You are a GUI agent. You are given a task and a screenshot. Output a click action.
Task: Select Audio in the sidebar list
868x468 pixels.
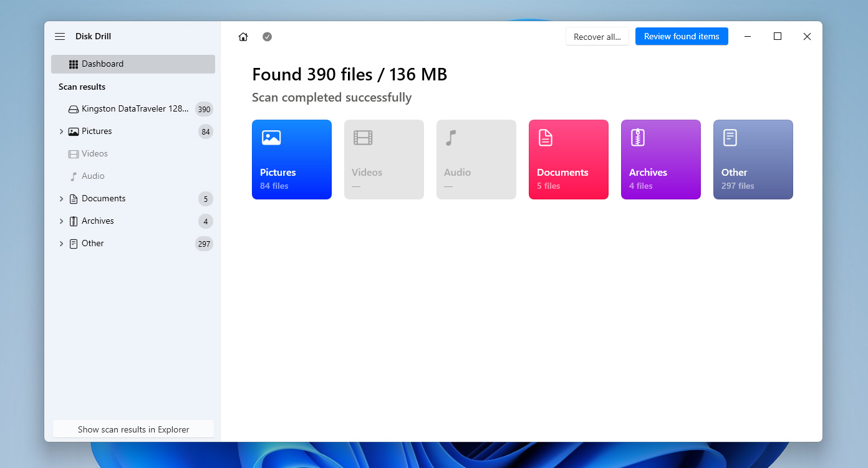93,176
